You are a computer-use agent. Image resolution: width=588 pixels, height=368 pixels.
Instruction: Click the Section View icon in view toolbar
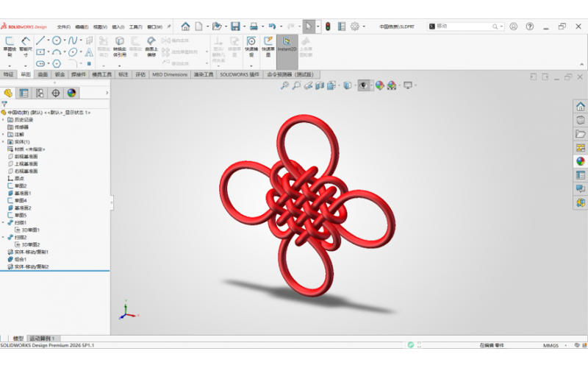click(x=320, y=85)
